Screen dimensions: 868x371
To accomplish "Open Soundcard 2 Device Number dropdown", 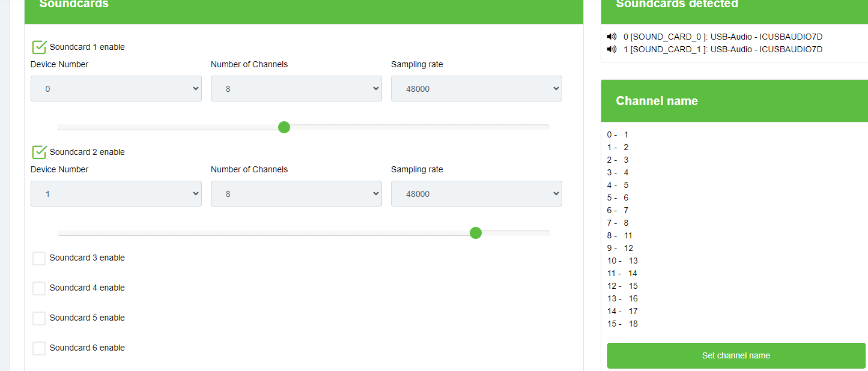I will pos(116,194).
